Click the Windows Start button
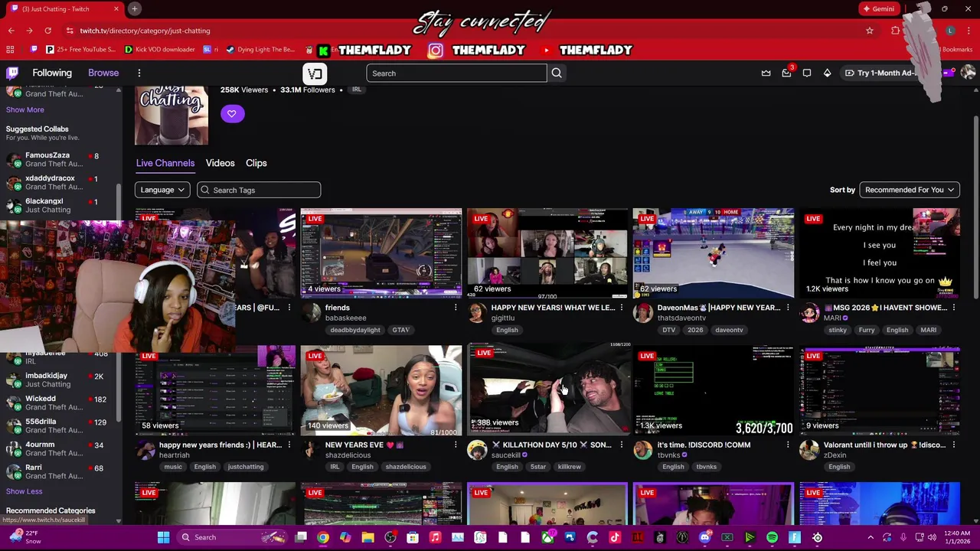The image size is (980, 551). (163, 537)
